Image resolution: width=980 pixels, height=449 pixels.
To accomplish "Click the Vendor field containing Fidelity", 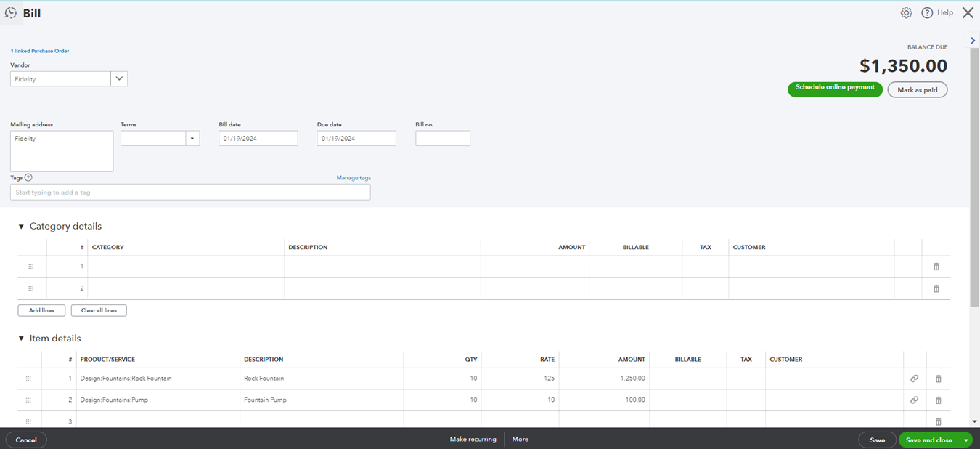I will (60, 78).
